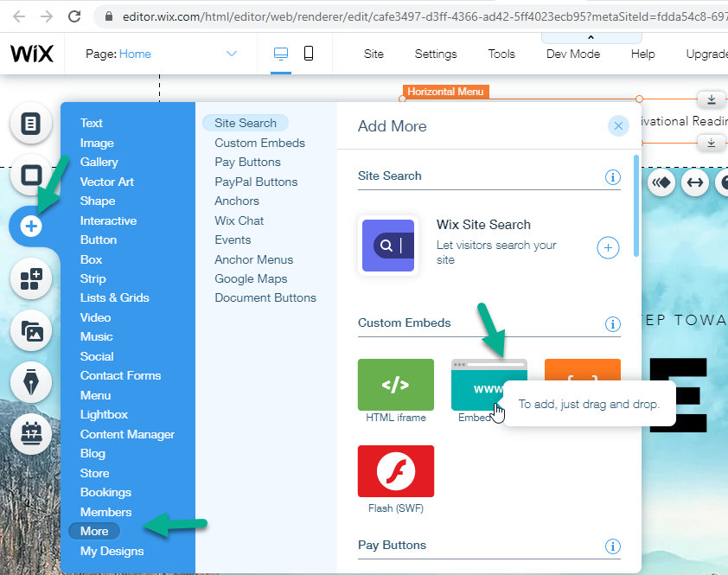The width and height of the screenshot is (728, 575).
Task: Select the HTML iframe embed
Action: coord(396,385)
